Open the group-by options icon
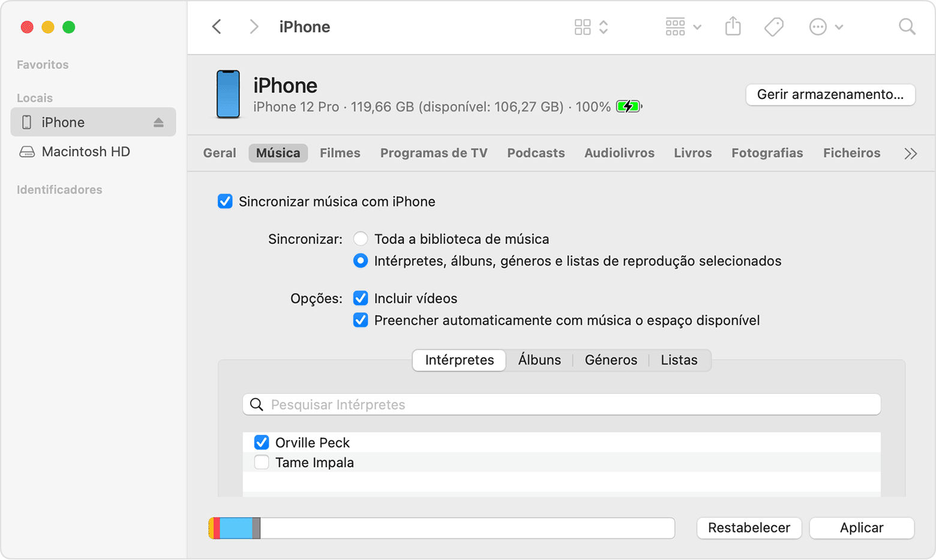The width and height of the screenshot is (936, 560). tap(675, 27)
